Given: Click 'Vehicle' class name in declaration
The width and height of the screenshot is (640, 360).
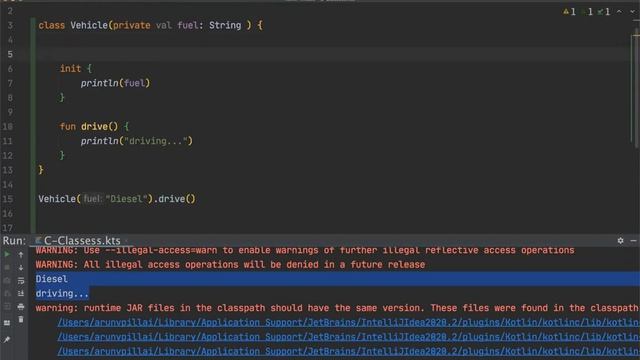Looking at the screenshot, I should 89,25.
